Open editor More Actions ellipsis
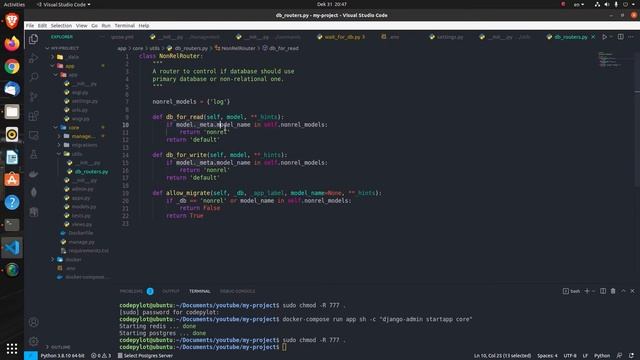The width and height of the screenshot is (640, 360). [631, 37]
